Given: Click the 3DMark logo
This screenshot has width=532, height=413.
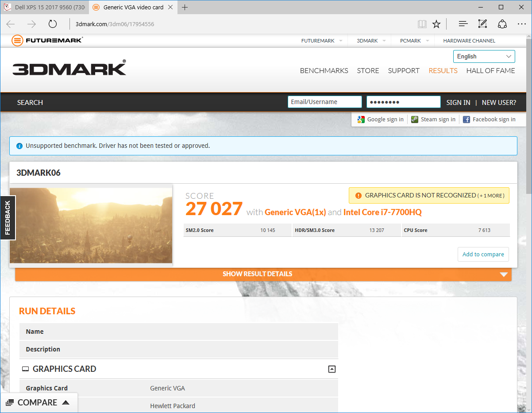Looking at the screenshot, I should (69, 68).
